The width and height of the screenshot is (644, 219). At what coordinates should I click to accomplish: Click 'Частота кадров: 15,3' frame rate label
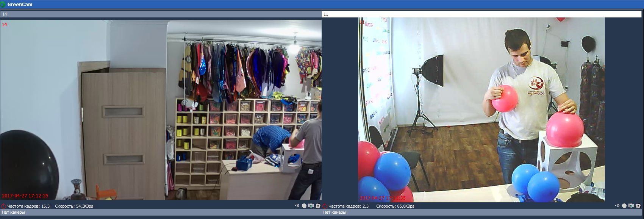pos(28,206)
